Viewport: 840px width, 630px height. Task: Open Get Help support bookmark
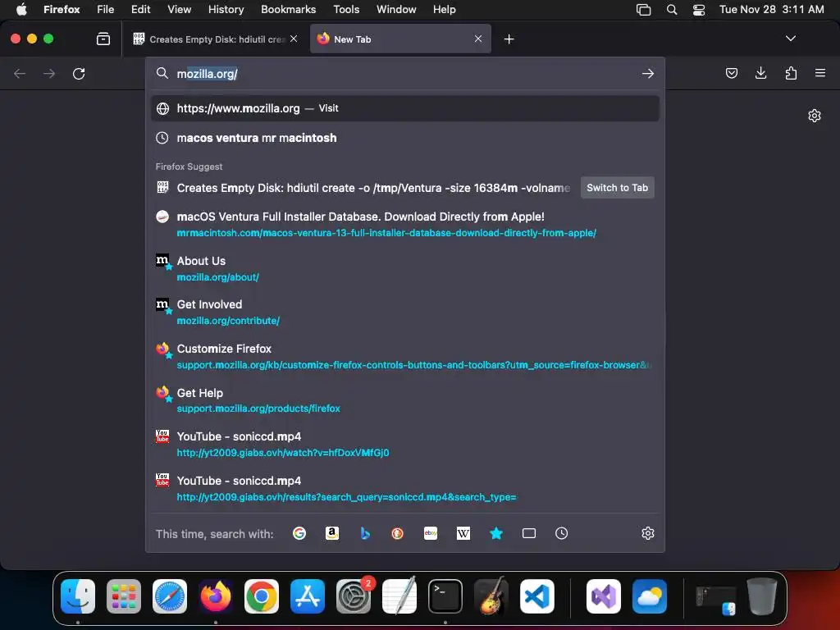(405, 400)
